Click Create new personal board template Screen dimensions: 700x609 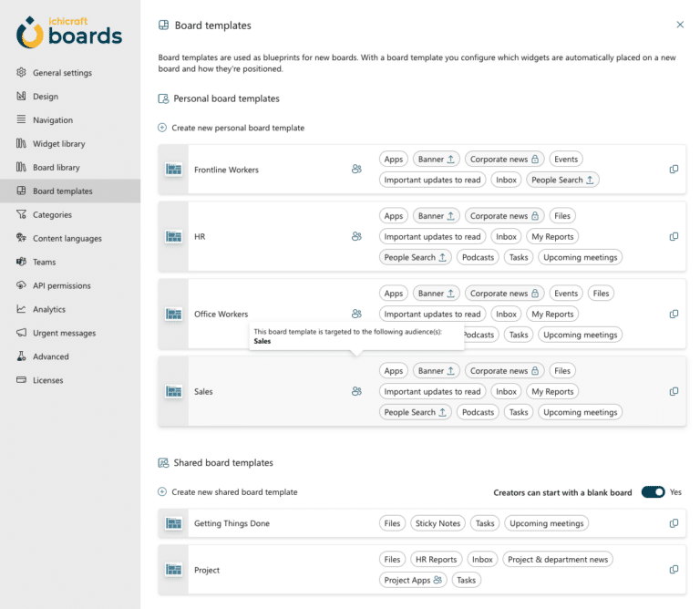(238, 128)
